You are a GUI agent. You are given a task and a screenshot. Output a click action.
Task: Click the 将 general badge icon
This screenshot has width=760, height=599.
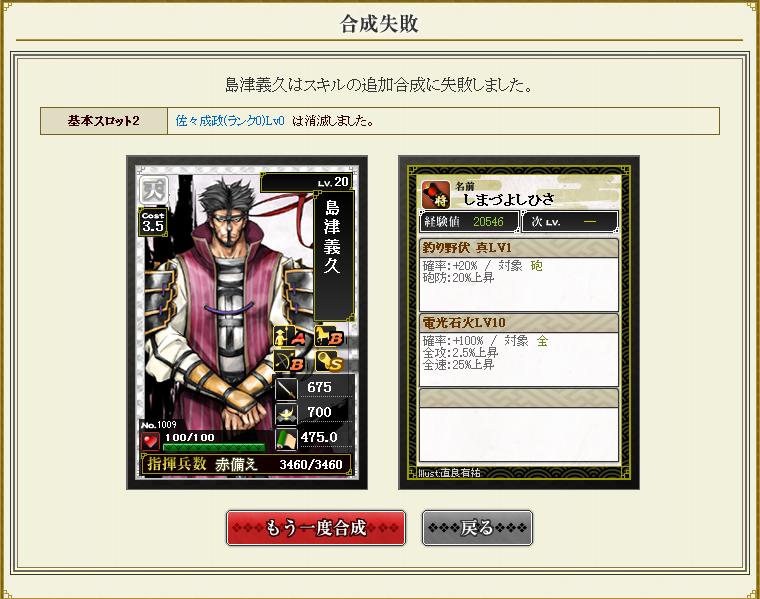435,194
